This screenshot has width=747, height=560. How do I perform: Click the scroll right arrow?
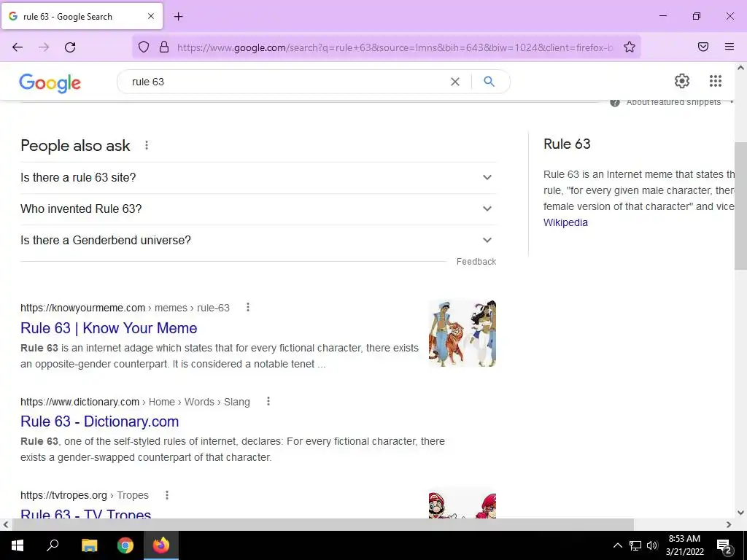[729, 524]
